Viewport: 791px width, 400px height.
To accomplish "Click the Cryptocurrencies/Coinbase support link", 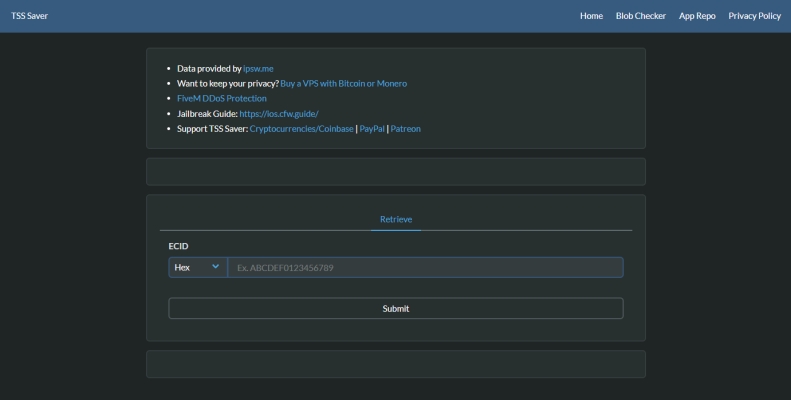I will click(x=301, y=129).
